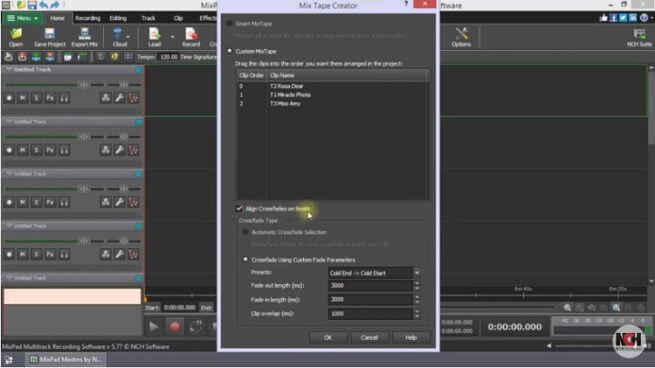
Task: Choose Automatic Crossfade Selection option
Action: 246,232
